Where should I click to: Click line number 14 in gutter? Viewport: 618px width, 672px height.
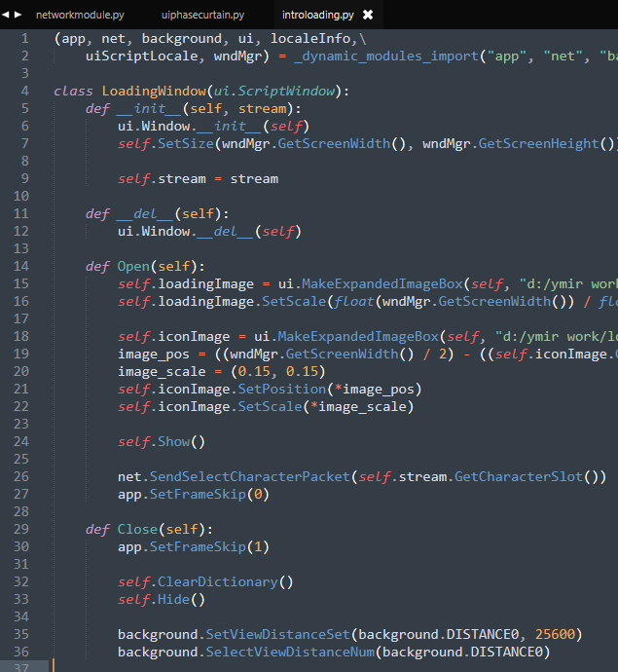click(x=21, y=266)
